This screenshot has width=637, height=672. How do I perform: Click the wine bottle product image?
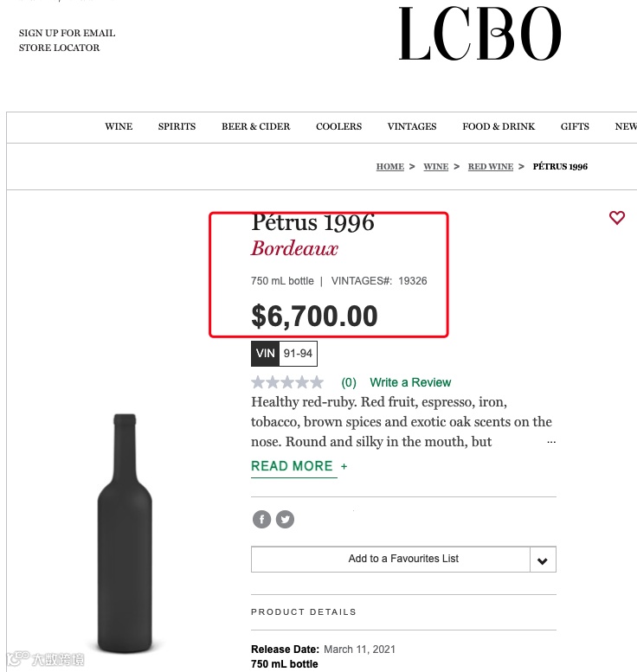point(125,532)
